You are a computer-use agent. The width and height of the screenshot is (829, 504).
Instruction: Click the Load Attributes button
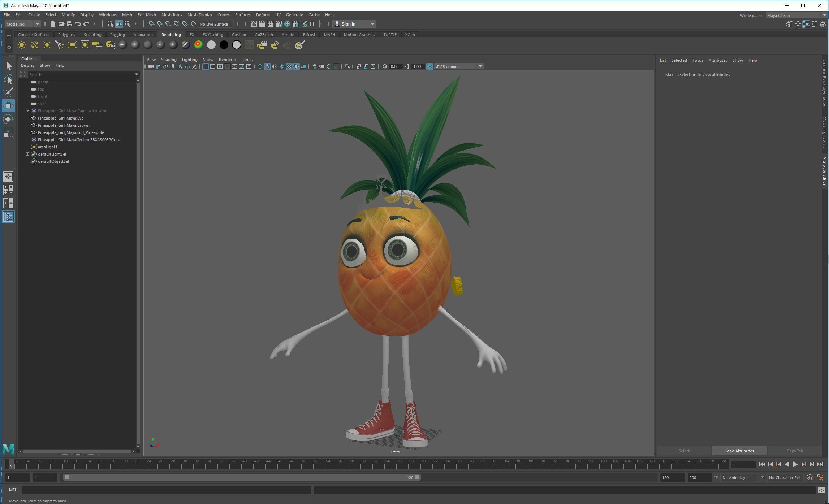(x=739, y=451)
